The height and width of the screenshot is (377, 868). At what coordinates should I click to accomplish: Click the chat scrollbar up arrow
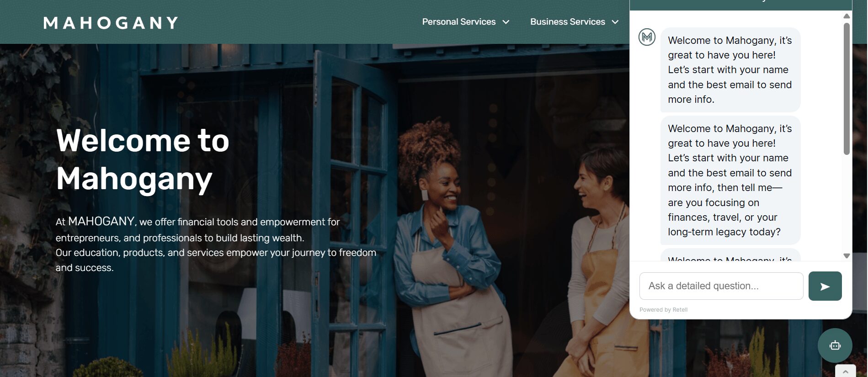click(x=847, y=16)
